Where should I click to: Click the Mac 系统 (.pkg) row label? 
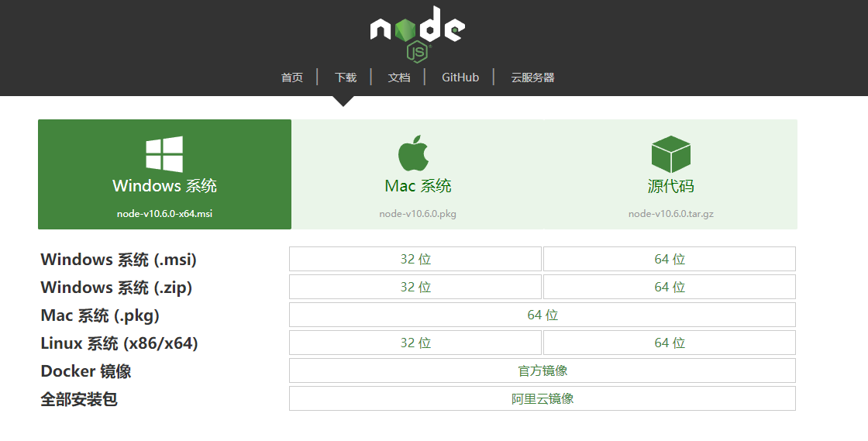[100, 315]
